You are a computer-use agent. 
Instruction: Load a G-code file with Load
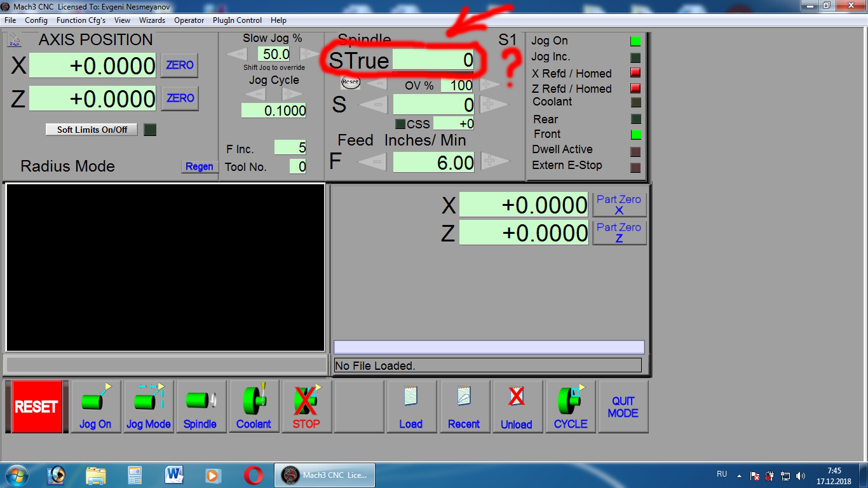point(411,407)
